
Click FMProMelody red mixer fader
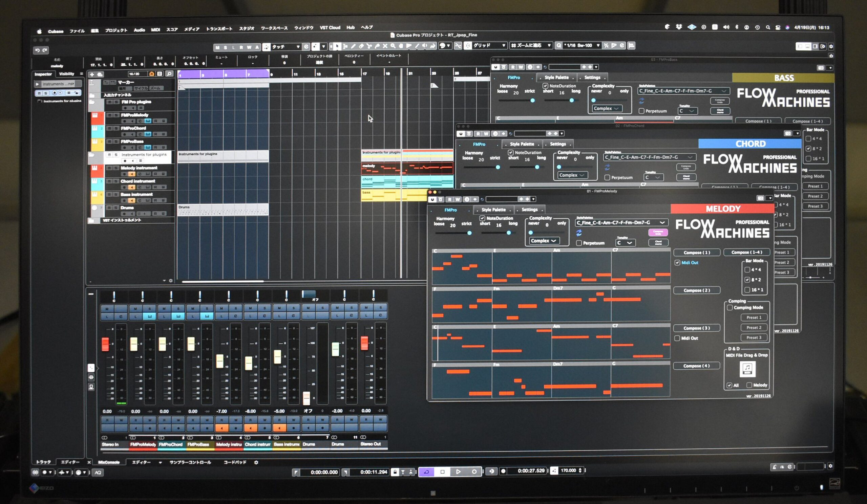click(x=134, y=344)
